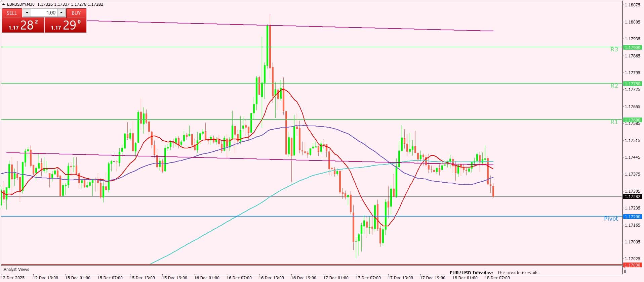Image resolution: width=644 pixels, height=282 pixels.
Task: Select the current price tag 1.17282
Action: pyautogui.click(x=632, y=197)
